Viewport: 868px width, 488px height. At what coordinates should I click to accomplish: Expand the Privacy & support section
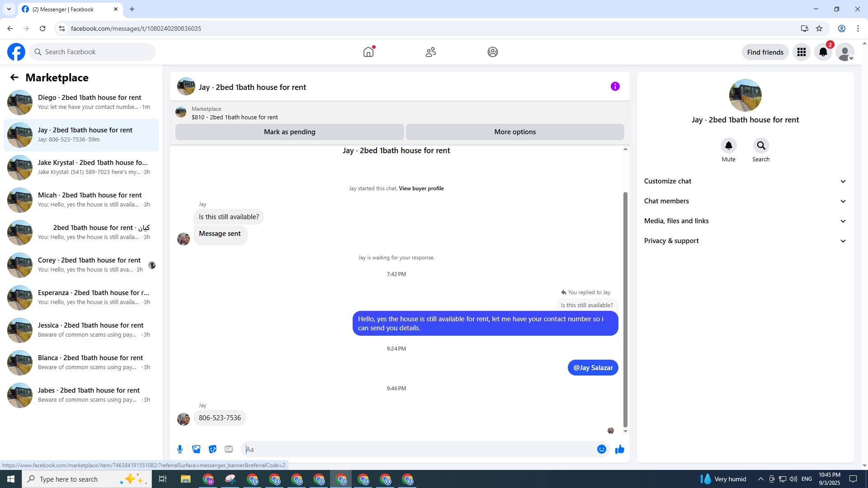[745, 241]
